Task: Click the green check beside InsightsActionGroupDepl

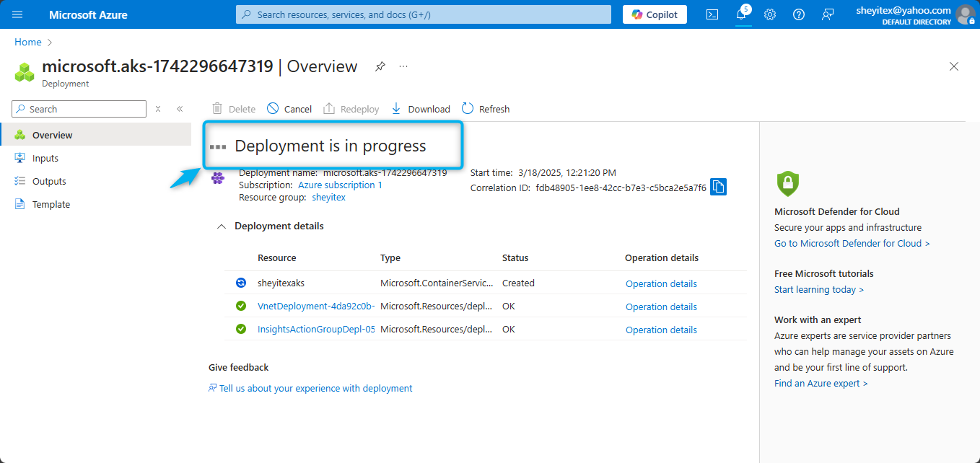Action: point(241,329)
